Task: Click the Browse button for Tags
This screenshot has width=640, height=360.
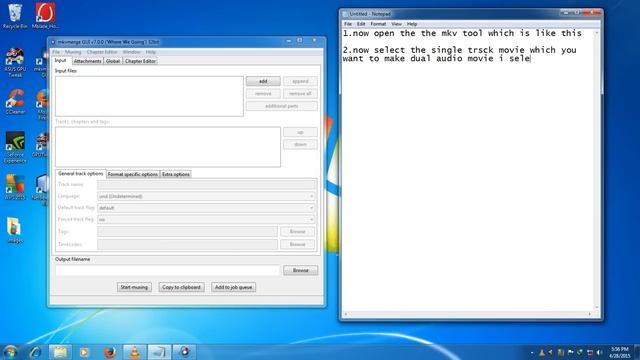Action: pos(297,232)
